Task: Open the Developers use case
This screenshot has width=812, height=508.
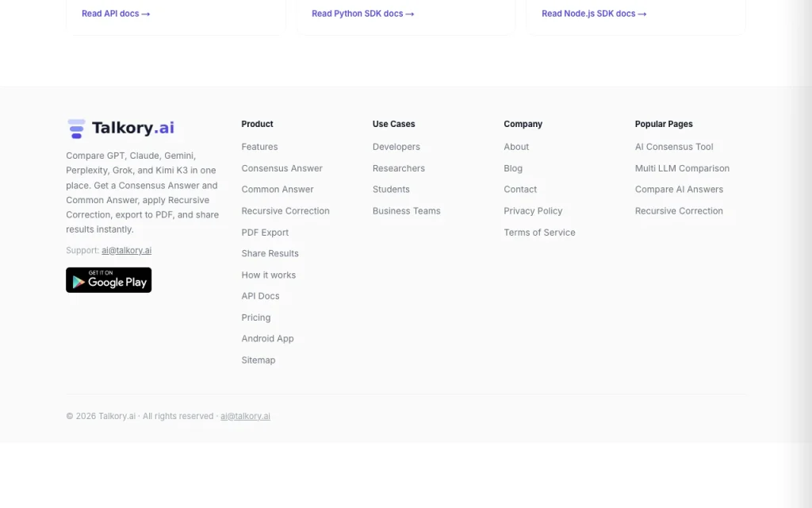Action: click(x=396, y=147)
